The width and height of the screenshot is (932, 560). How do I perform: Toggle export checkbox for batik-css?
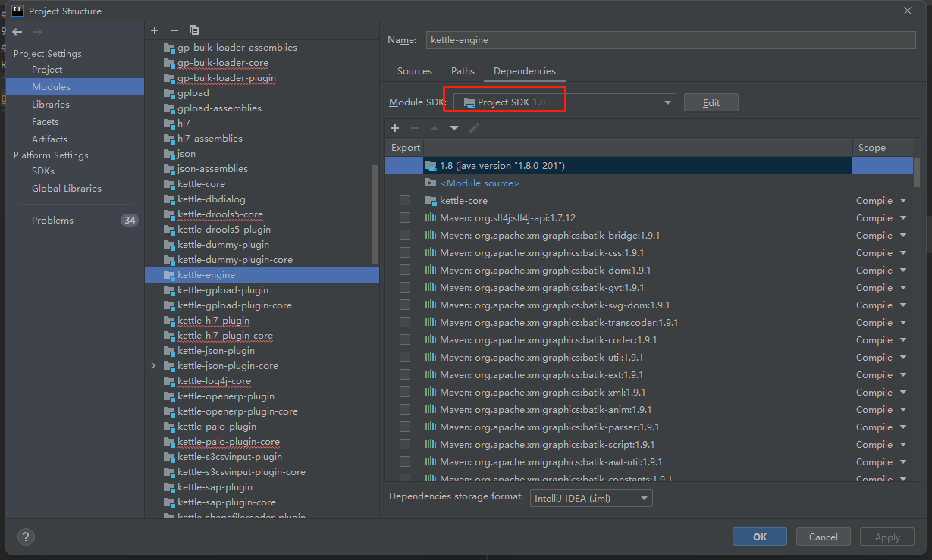(405, 253)
